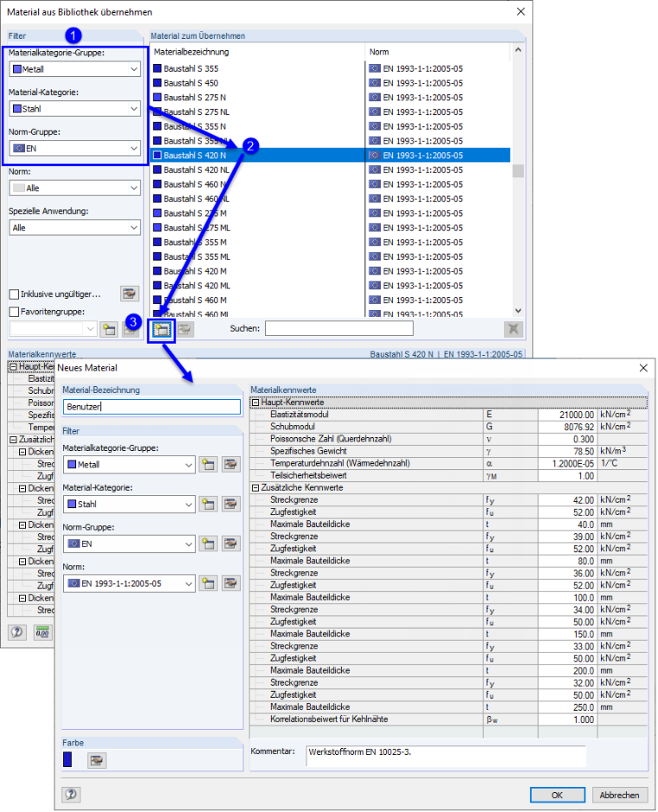This screenshot has height=812, width=658.
Task: Edit Norm-Gruppe next to EN in Neues Material
Action: tap(230, 544)
